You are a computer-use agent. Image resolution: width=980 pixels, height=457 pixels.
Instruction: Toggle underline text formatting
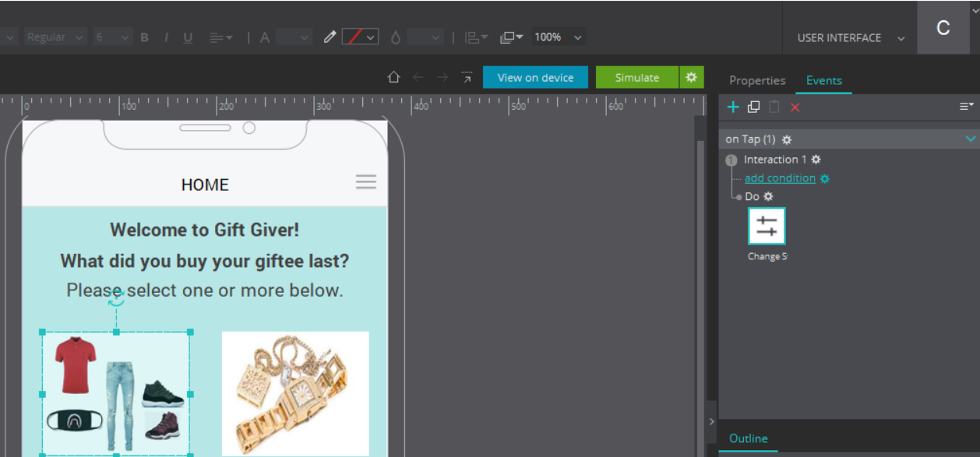tap(188, 37)
